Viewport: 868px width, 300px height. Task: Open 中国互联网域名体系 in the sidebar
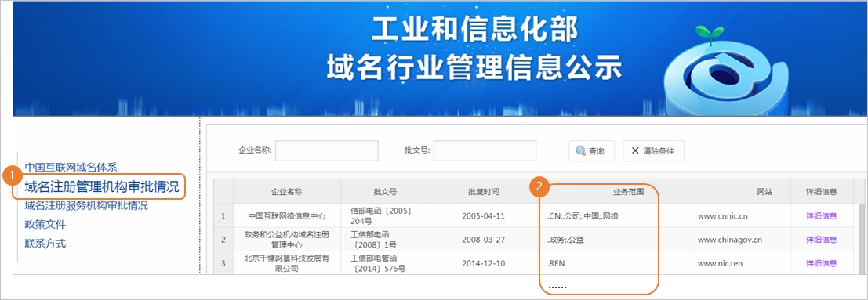[x=71, y=167]
